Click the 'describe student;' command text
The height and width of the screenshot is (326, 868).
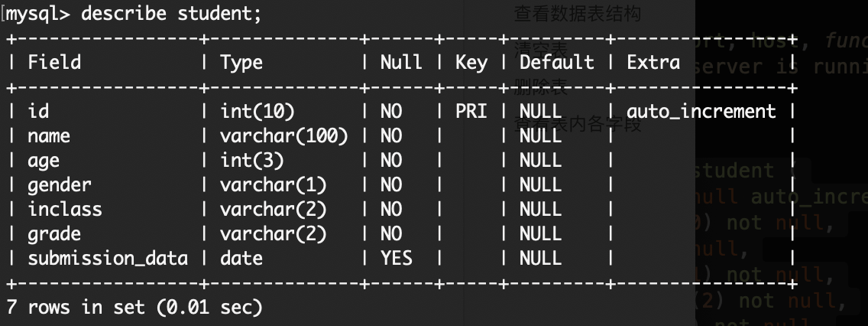tap(171, 13)
